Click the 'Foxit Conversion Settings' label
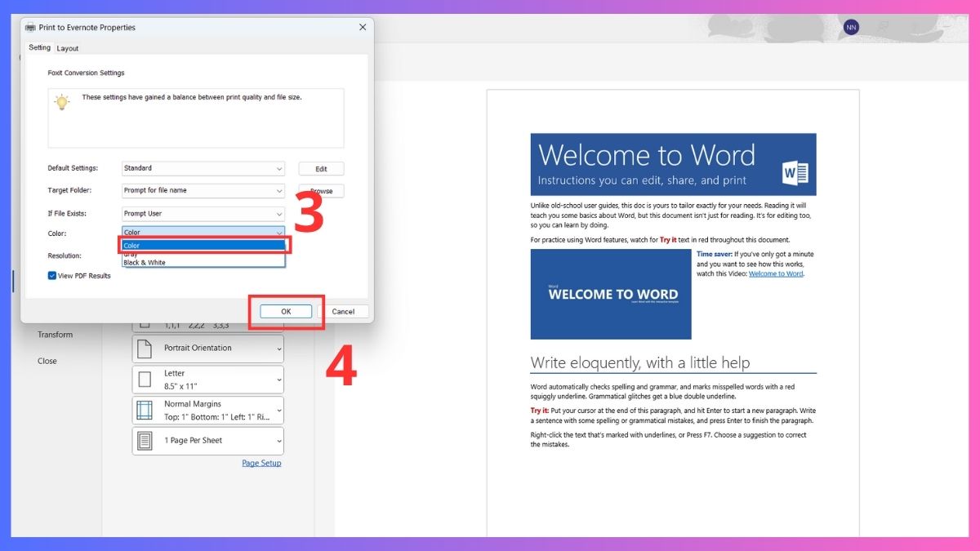 click(87, 73)
